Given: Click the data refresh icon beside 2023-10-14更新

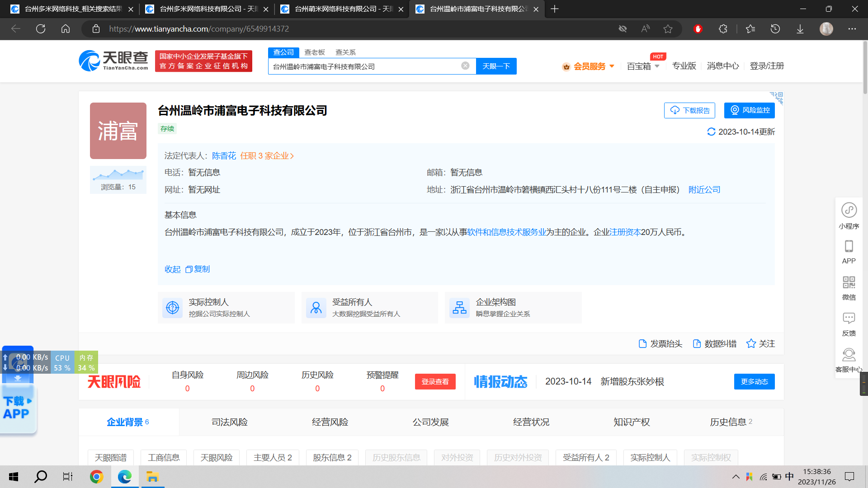Looking at the screenshot, I should [711, 131].
